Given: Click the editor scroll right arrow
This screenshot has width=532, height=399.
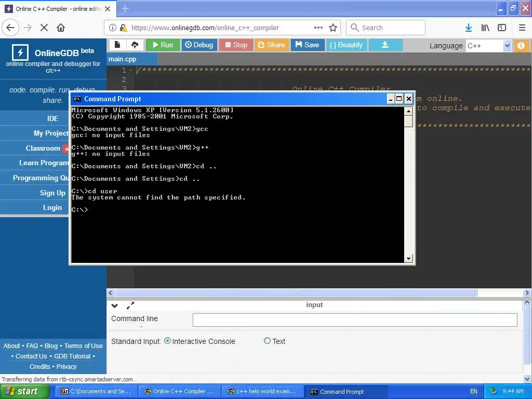Looking at the screenshot, I should 527,293.
